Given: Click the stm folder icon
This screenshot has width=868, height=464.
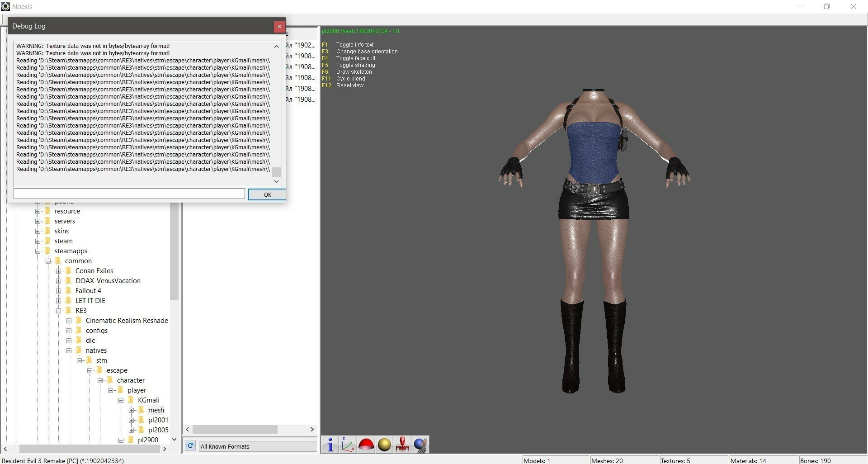Looking at the screenshot, I should pyautogui.click(x=89, y=360).
